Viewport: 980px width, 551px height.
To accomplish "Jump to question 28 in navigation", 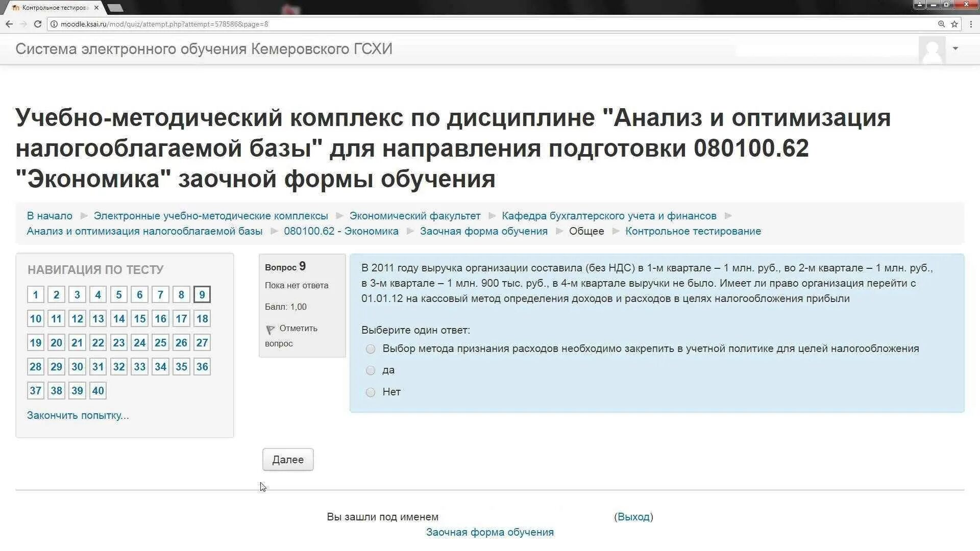I will point(35,367).
